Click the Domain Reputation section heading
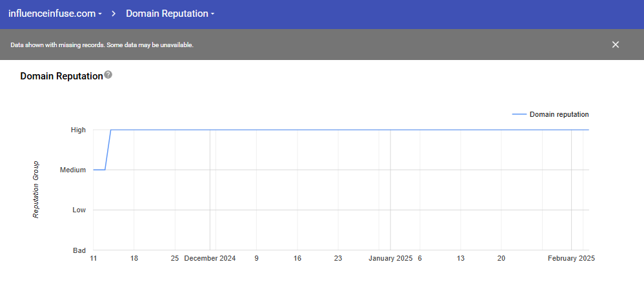The image size is (644, 282). coord(61,76)
